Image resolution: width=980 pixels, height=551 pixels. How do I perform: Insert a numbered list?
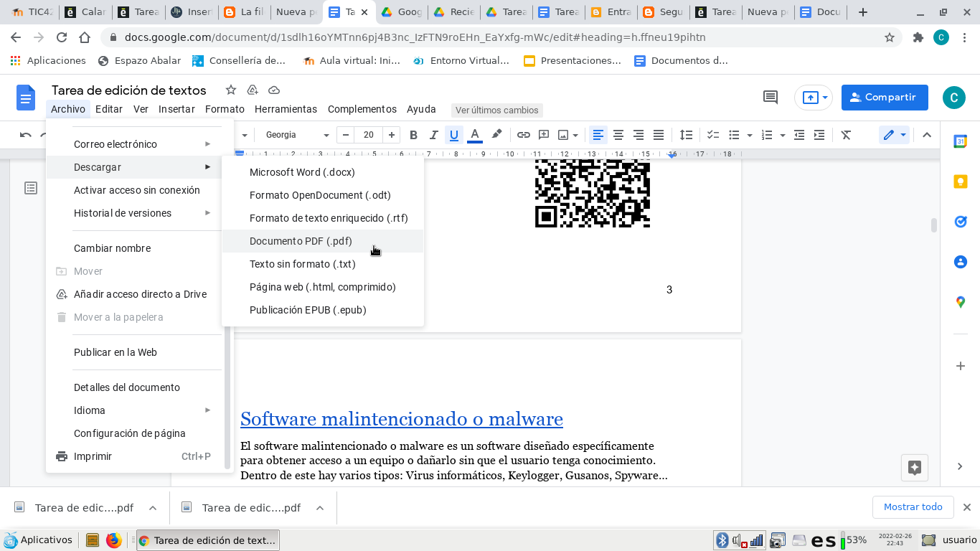click(x=767, y=135)
